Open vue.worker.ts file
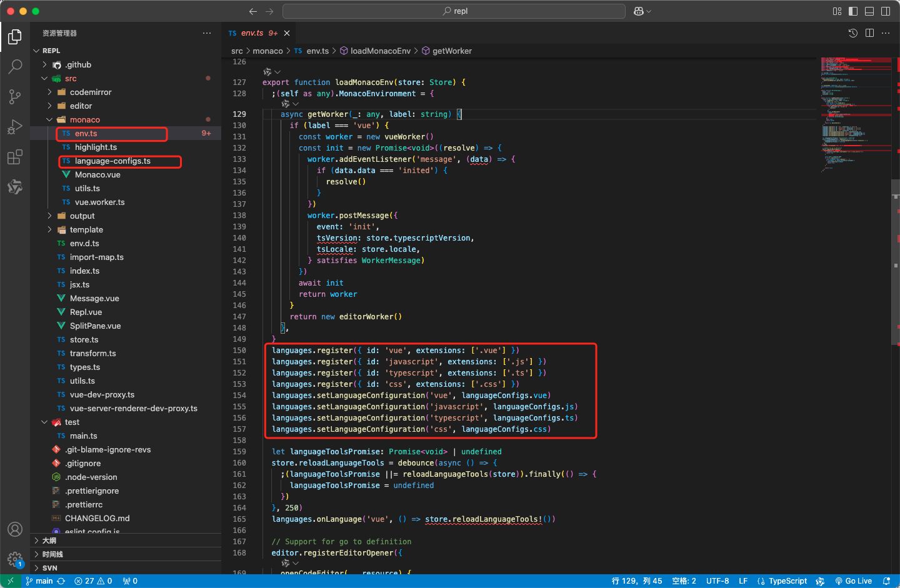 [126, 202]
